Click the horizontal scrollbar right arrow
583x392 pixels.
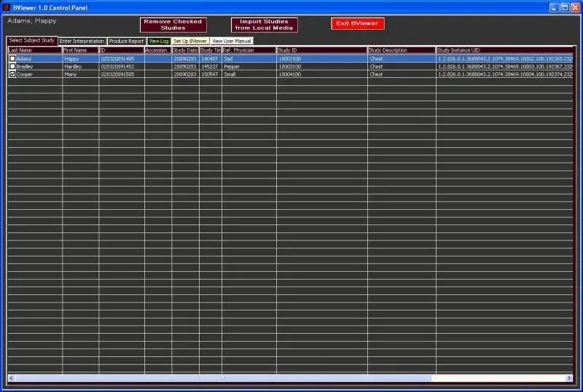569,378
